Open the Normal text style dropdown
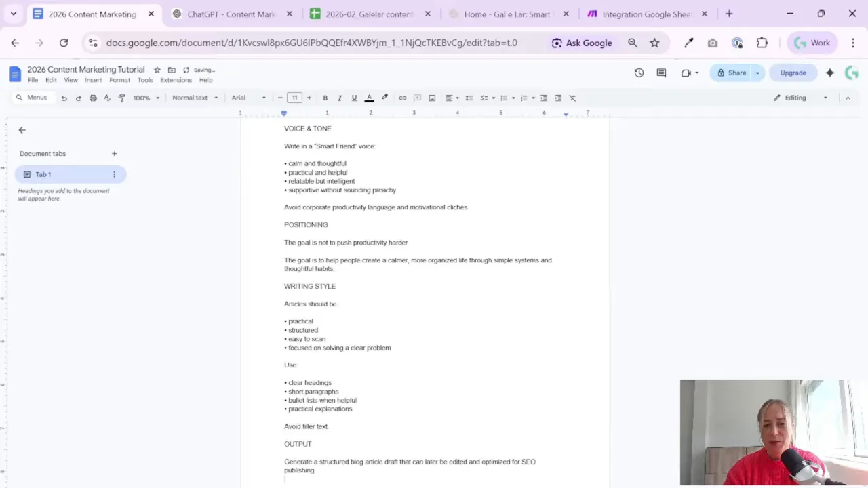This screenshot has width=868, height=488. [x=195, y=98]
